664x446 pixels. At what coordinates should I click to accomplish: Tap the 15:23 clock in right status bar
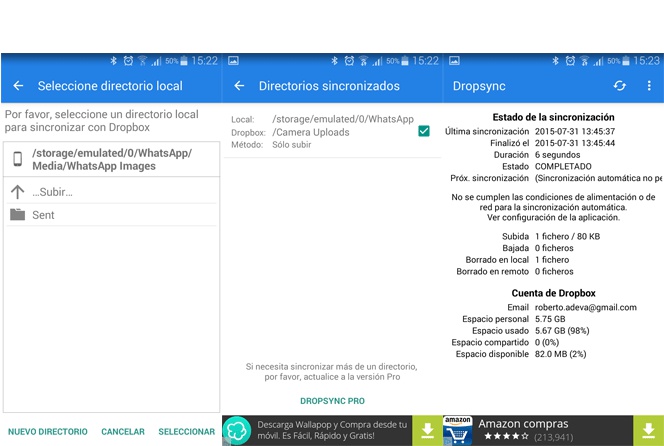pyautogui.click(x=646, y=61)
